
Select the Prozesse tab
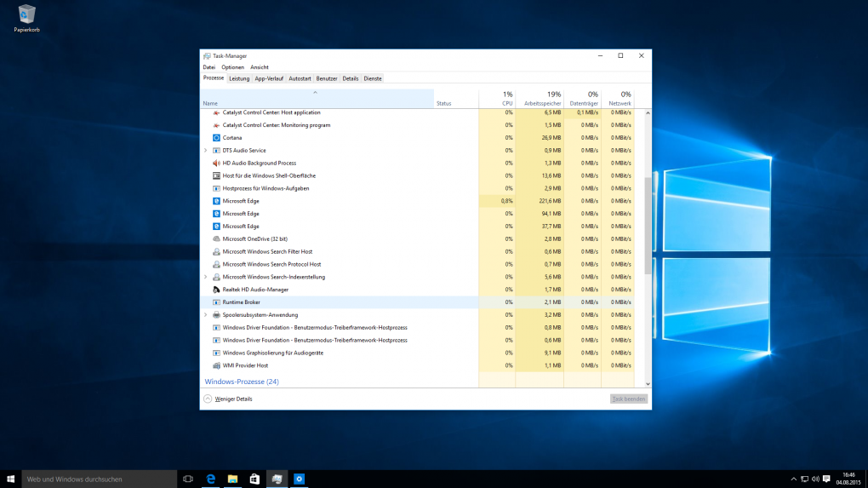coord(214,78)
